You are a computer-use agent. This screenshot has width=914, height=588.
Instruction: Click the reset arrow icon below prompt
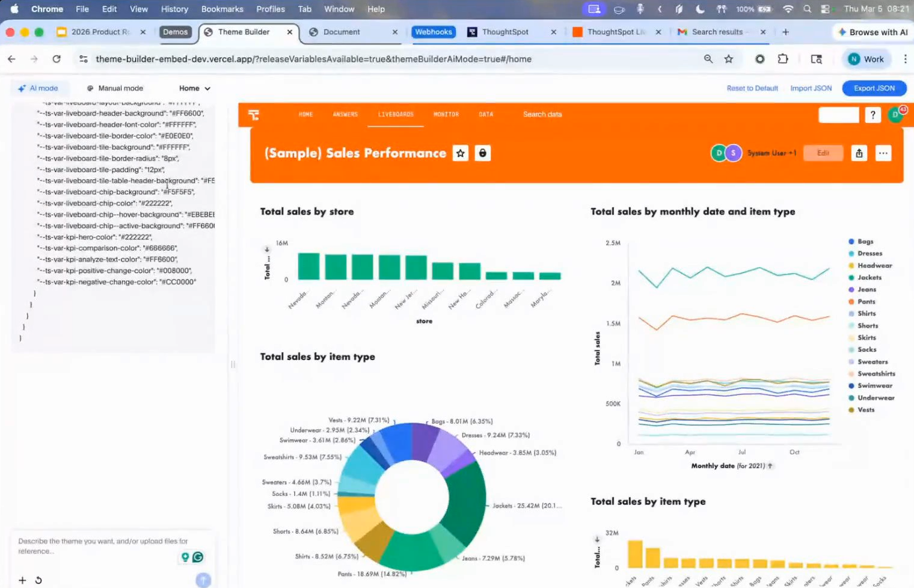[38, 580]
